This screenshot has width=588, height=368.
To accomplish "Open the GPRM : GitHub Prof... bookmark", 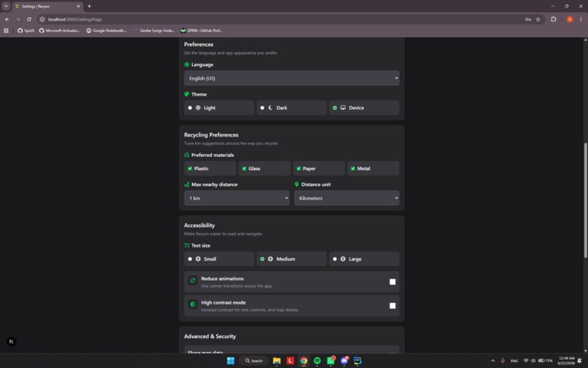I will [201, 31].
